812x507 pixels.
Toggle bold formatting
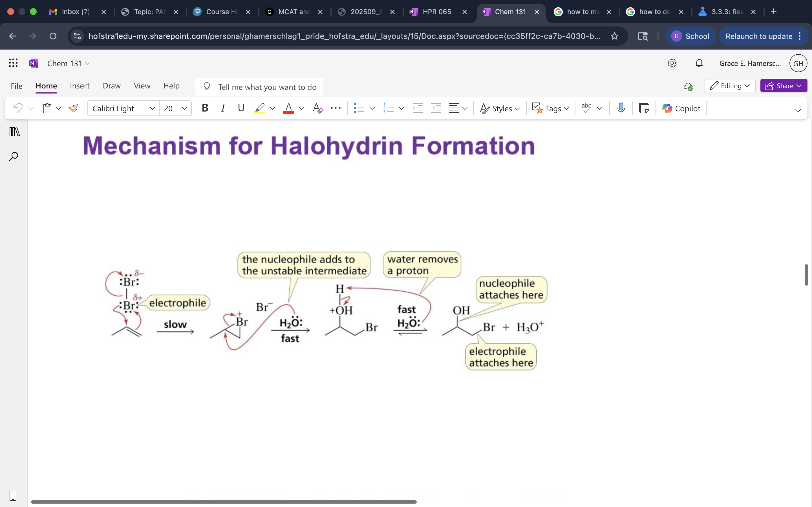tap(205, 108)
